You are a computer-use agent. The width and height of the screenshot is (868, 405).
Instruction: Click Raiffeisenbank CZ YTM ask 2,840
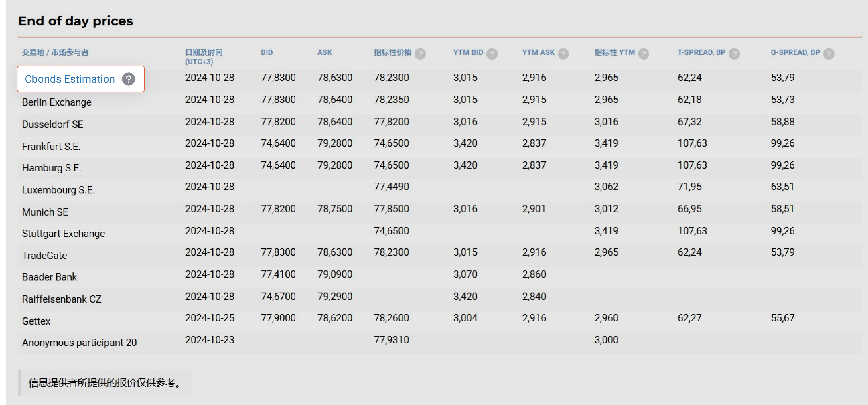(x=534, y=297)
